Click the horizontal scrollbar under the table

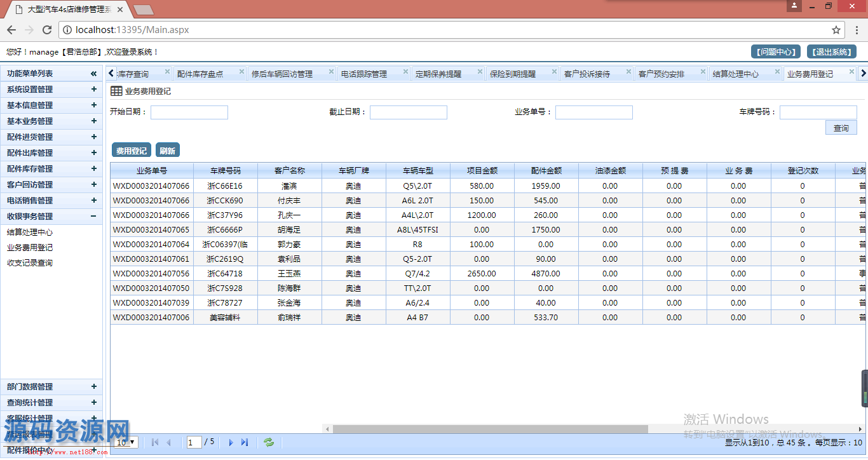point(489,429)
